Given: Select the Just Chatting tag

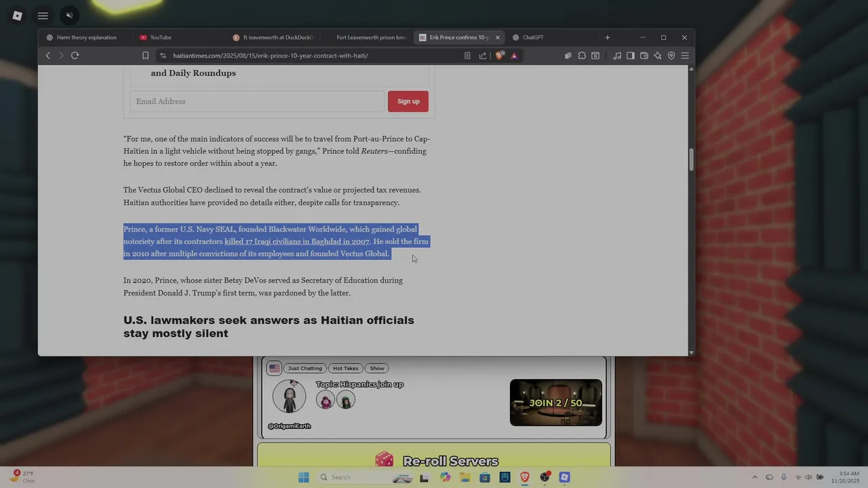Looking at the screenshot, I should coord(305,368).
